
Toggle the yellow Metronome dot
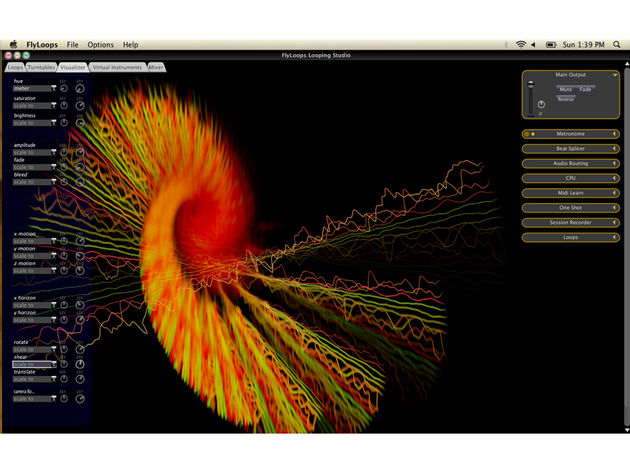tap(533, 134)
